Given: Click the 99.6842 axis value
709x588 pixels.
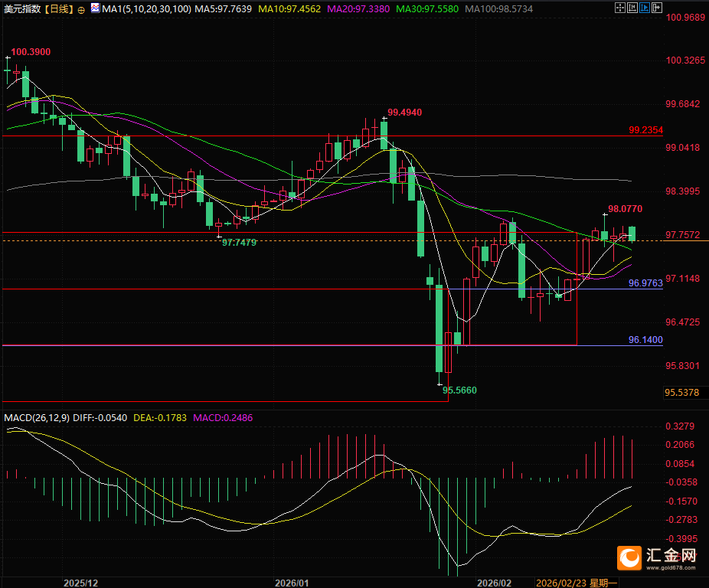Looking at the screenshot, I should (683, 104).
